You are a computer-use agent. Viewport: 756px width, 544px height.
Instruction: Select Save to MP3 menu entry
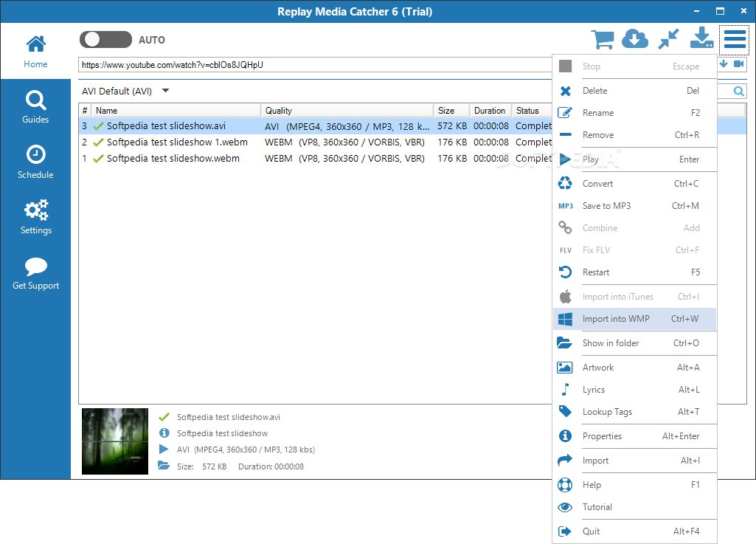634,206
